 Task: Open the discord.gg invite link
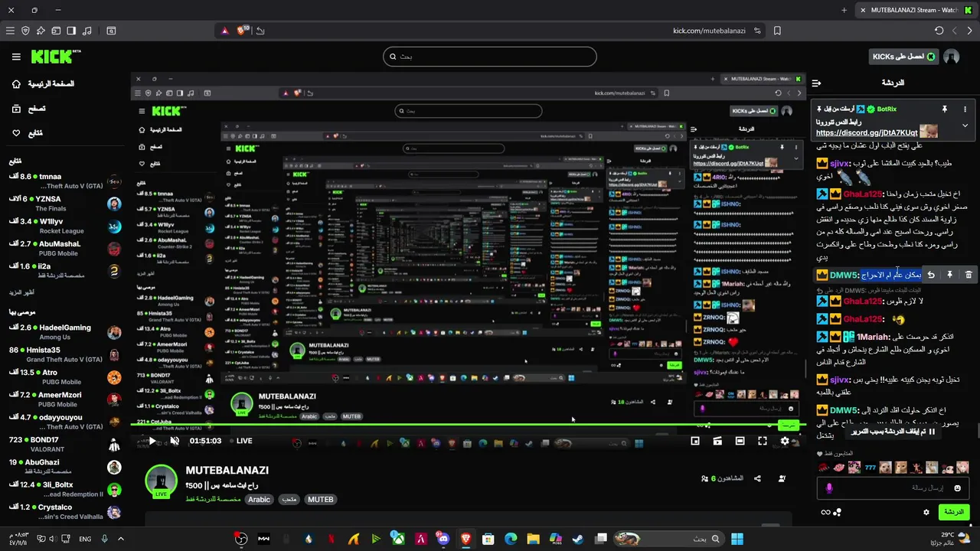(x=867, y=132)
